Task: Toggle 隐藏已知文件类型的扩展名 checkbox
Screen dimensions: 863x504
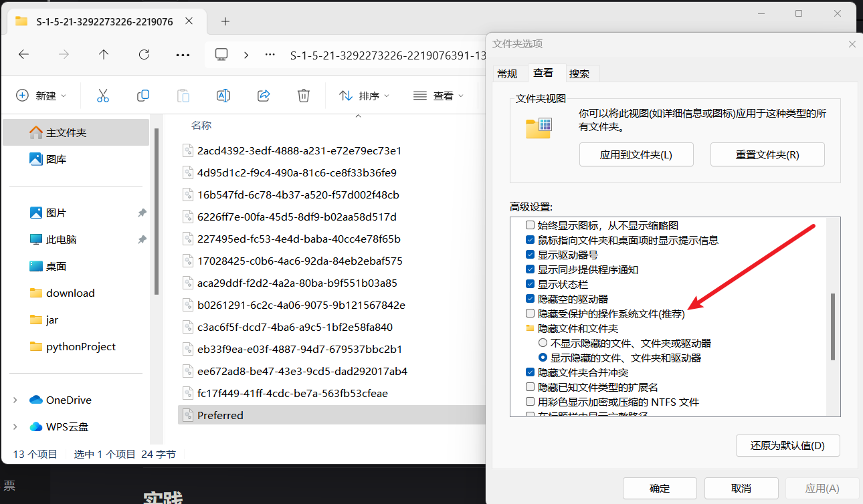Action: (531, 387)
